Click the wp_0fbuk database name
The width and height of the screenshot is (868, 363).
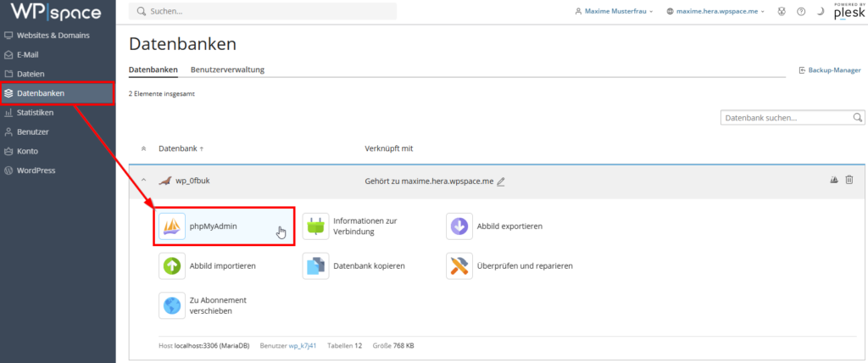(191, 181)
